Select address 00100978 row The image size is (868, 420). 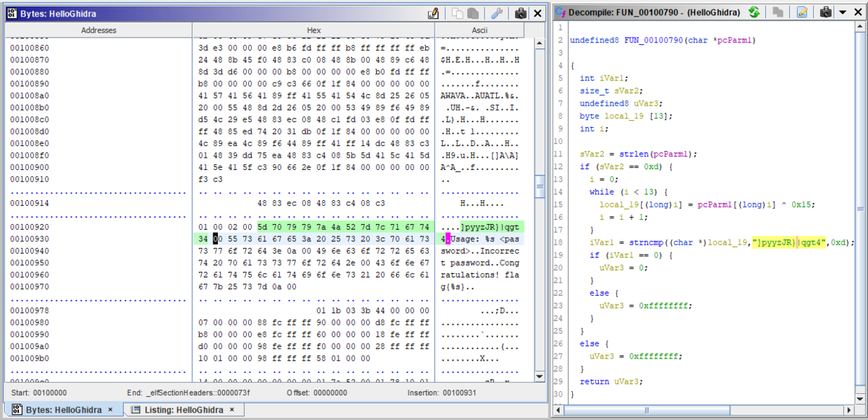pos(30,310)
